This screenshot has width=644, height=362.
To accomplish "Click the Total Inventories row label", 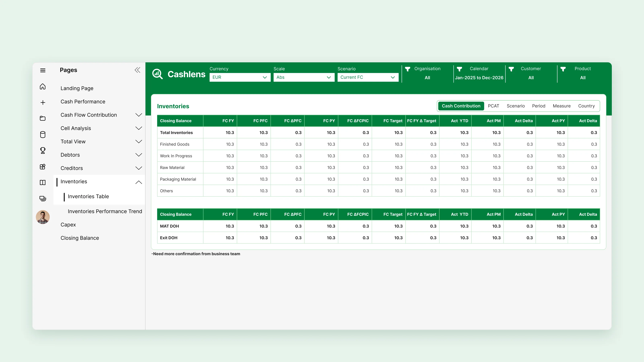I will [x=176, y=132].
